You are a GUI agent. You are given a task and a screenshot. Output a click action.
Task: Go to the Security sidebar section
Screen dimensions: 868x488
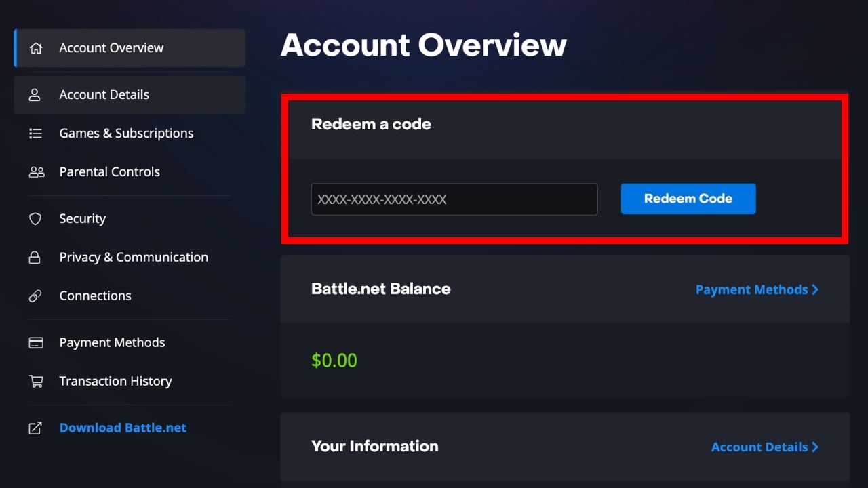point(82,219)
